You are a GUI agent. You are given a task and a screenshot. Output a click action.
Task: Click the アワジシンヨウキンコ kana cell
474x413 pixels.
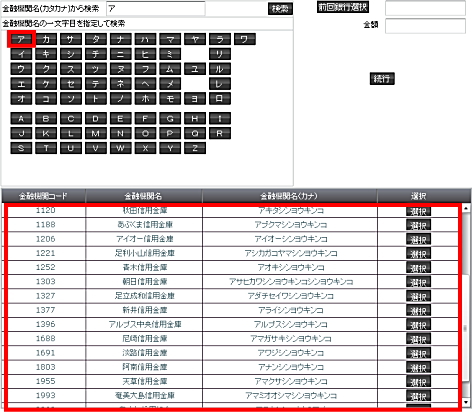pyautogui.click(x=290, y=353)
